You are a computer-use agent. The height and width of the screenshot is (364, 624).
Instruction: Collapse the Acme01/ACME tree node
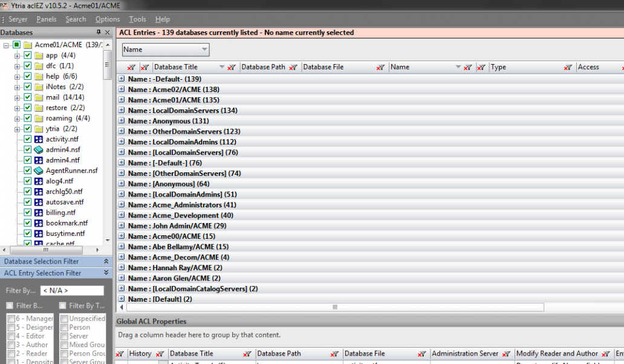click(6, 45)
